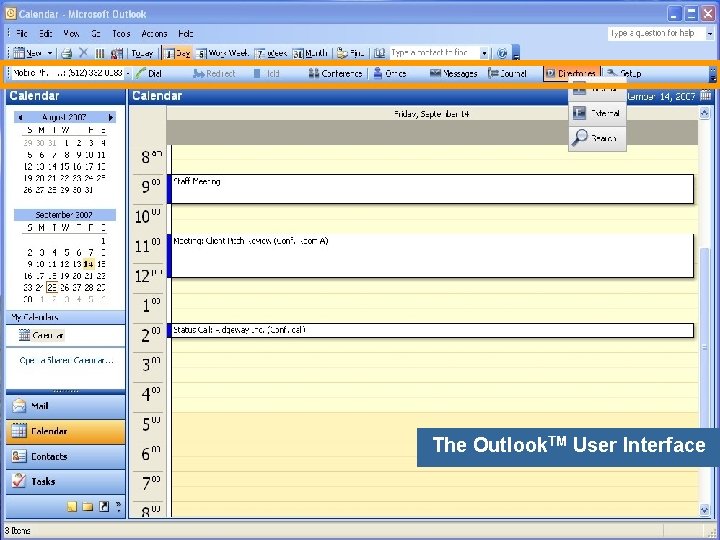Open the Configure buttons chevron
720x540 pixels.
[118, 506]
